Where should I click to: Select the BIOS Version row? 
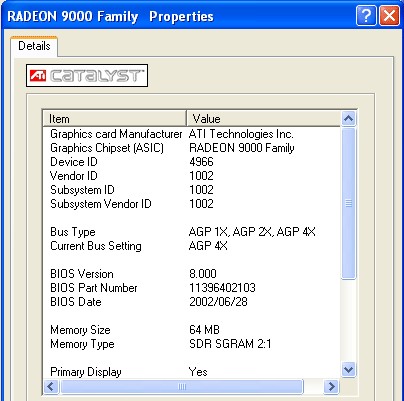tap(192, 274)
